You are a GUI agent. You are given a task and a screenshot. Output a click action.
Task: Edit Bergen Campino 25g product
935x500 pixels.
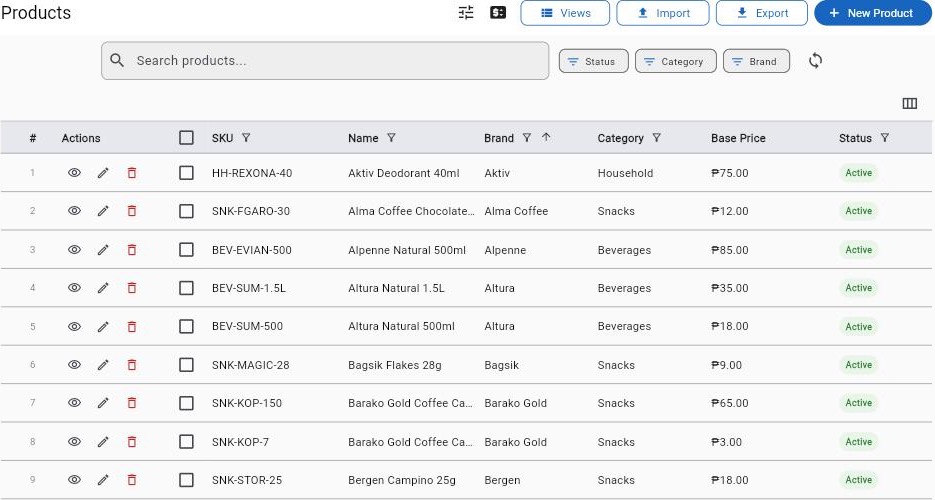103,480
